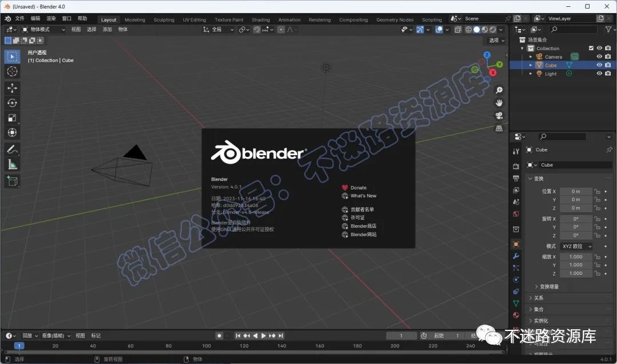
Task: Click the red X axis gizmo
Action: (492, 72)
